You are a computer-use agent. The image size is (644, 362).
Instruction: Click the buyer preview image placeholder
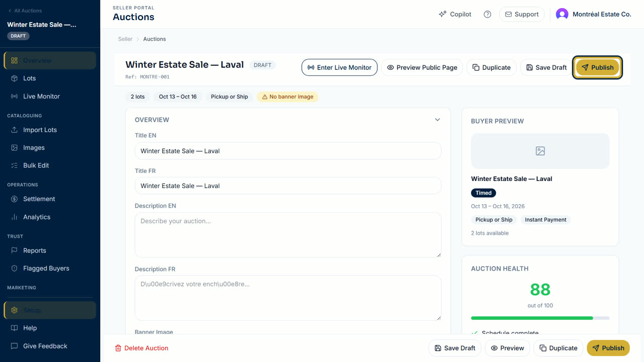click(x=540, y=151)
